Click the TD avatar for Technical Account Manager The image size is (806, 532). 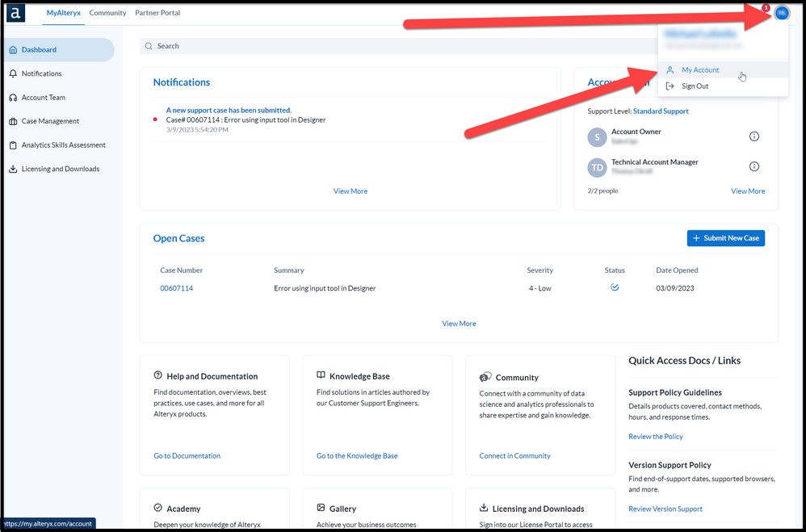click(x=597, y=168)
